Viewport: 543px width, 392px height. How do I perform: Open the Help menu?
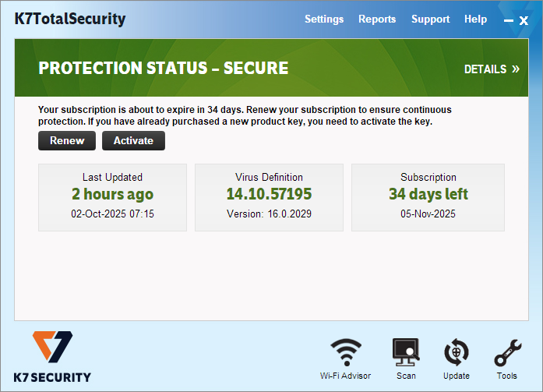pyautogui.click(x=475, y=19)
